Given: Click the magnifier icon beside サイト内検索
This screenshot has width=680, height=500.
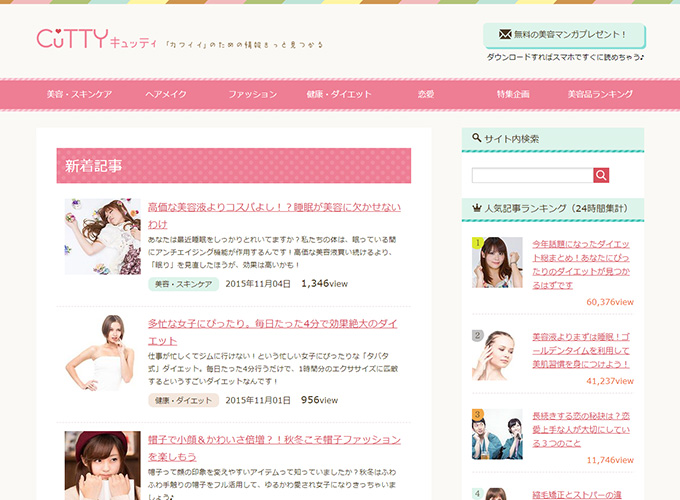Looking at the screenshot, I should pyautogui.click(x=477, y=137).
